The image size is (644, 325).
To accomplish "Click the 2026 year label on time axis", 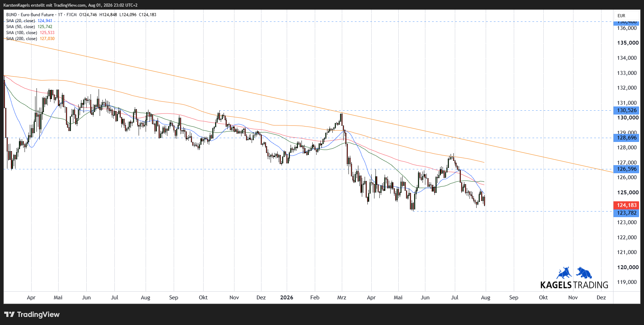I will [x=287, y=298].
